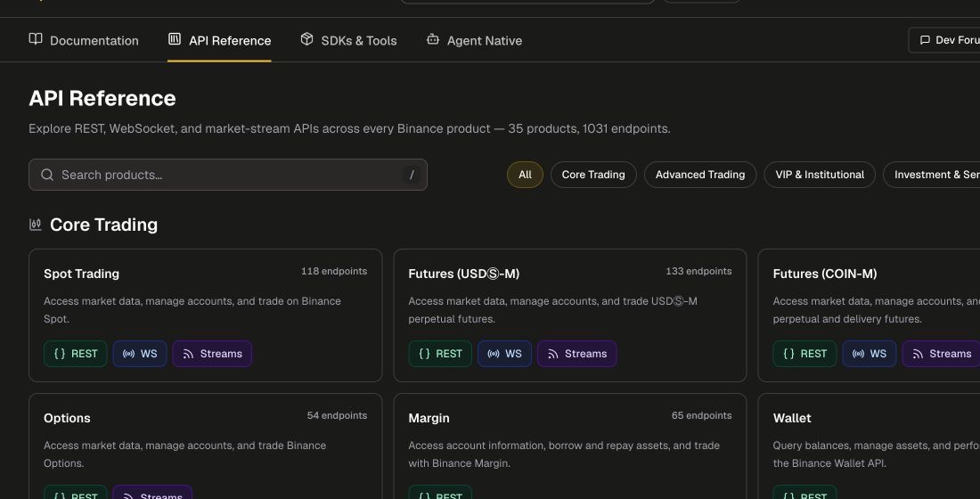Click the Agent Native robot icon
Screen dimensions: 980x499
click(x=432, y=39)
